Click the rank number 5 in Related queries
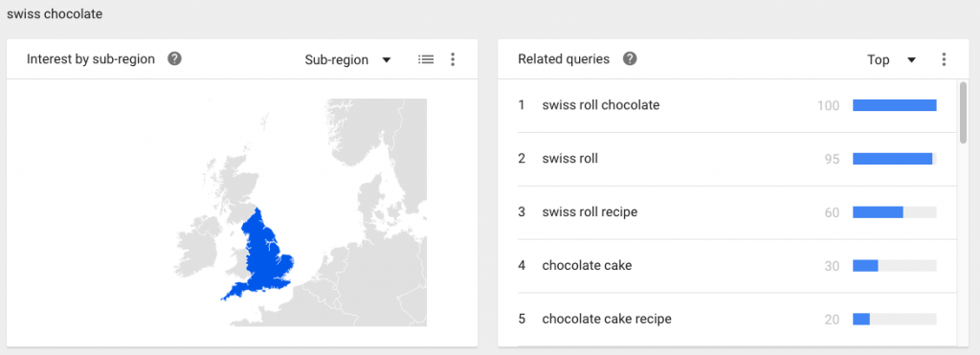Screen dimensions: 980x355 [x=522, y=319]
